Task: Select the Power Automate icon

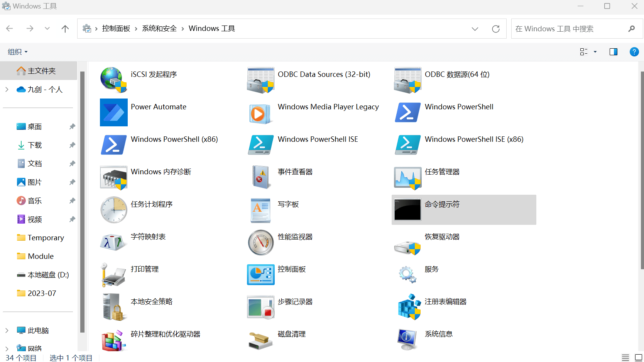Action: [x=113, y=112]
